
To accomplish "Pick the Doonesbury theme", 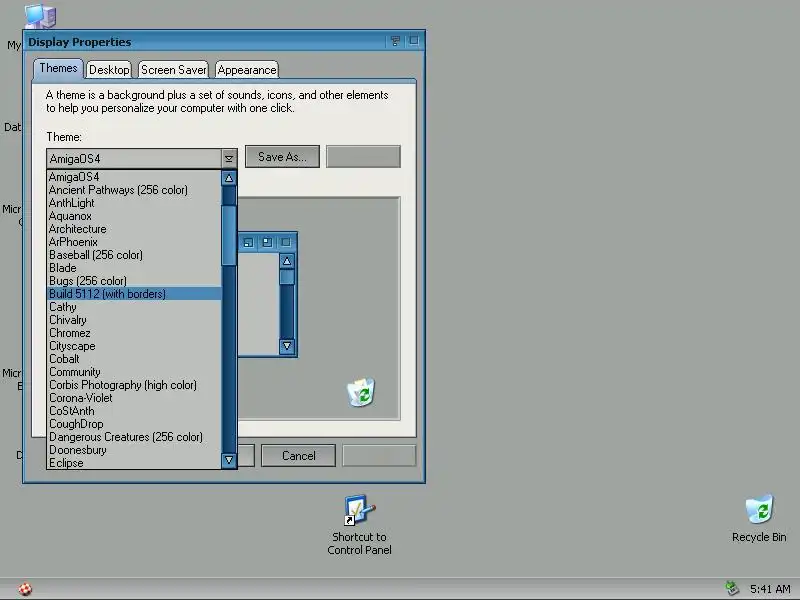I will coord(134,450).
